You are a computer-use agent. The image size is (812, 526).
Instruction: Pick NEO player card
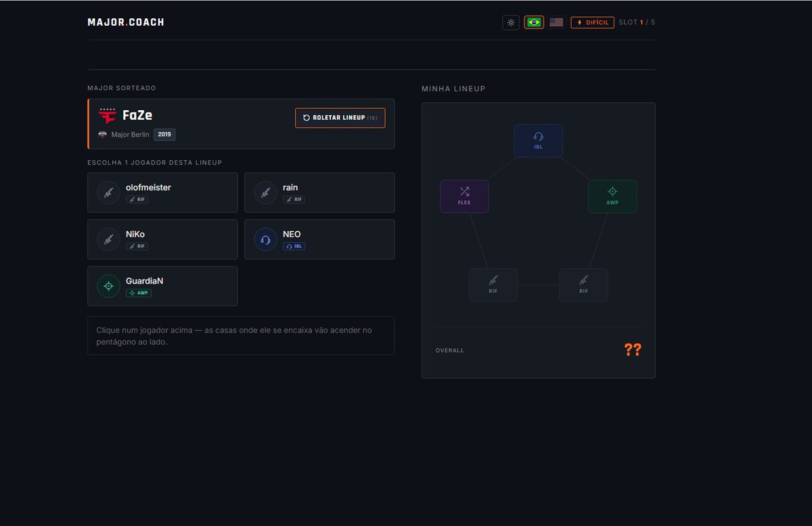(x=319, y=239)
